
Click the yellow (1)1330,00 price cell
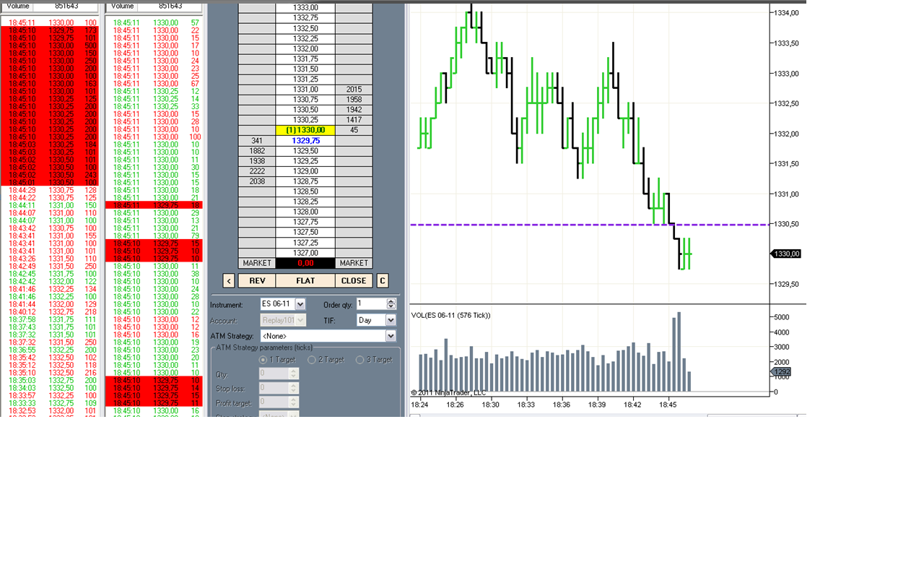(305, 130)
